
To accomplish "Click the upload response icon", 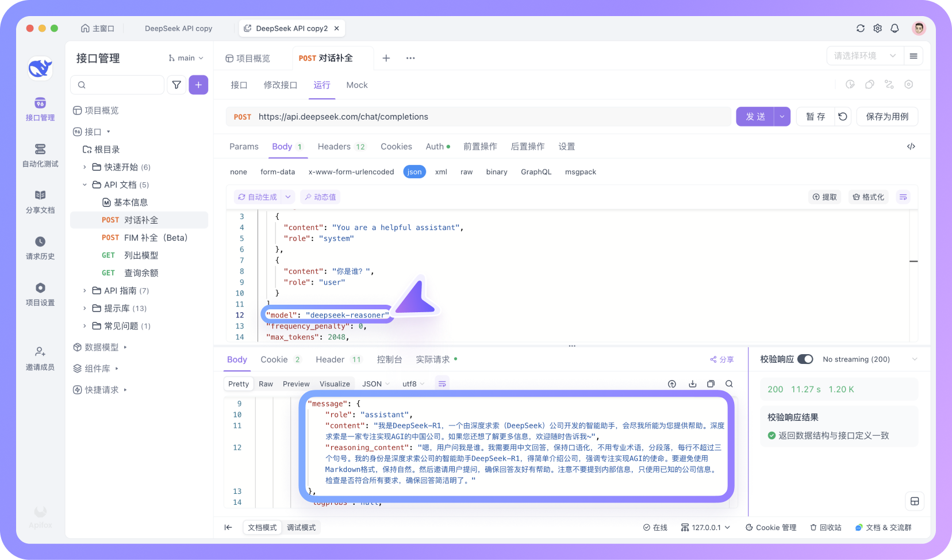I will (x=672, y=384).
